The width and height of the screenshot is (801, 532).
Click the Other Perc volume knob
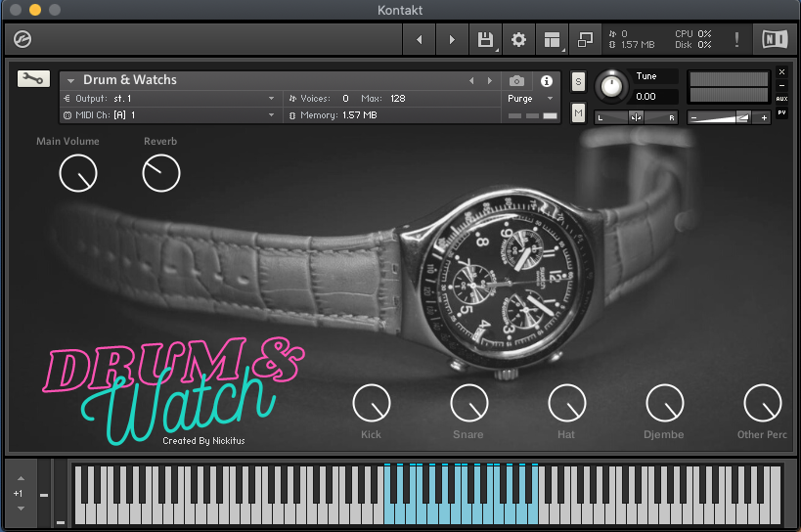pos(762,403)
